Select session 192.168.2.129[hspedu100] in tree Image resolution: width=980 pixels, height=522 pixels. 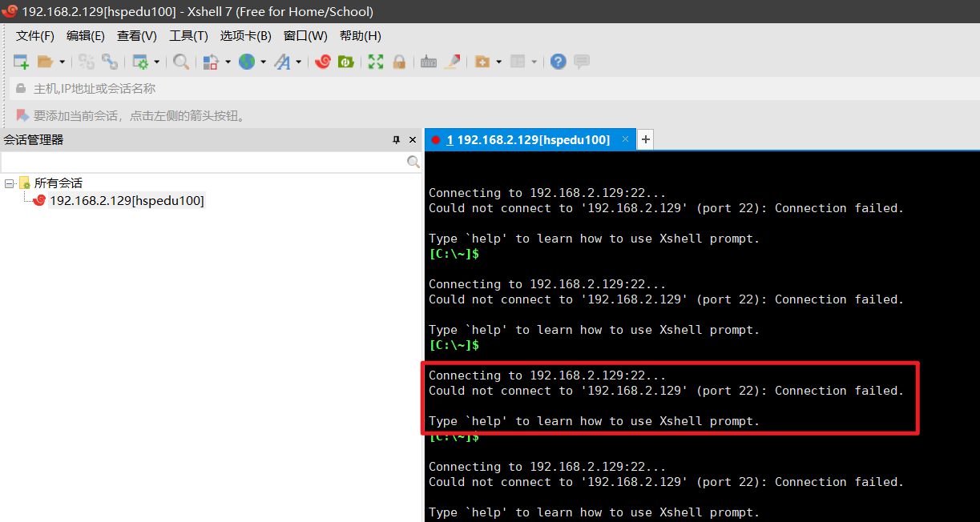coord(127,201)
